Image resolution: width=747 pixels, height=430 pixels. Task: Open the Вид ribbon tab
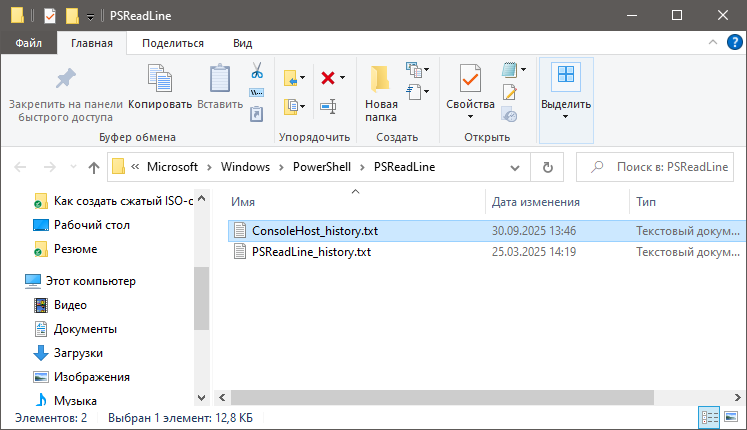click(242, 43)
